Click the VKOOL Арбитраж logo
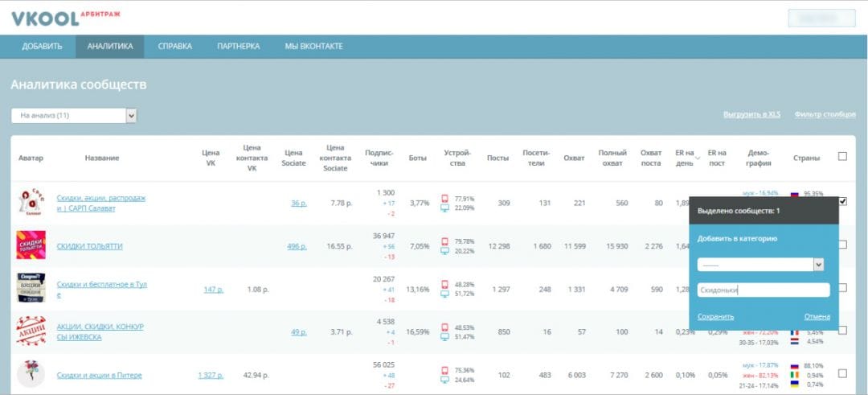Screen dimensions: 868x395 pos(65,18)
